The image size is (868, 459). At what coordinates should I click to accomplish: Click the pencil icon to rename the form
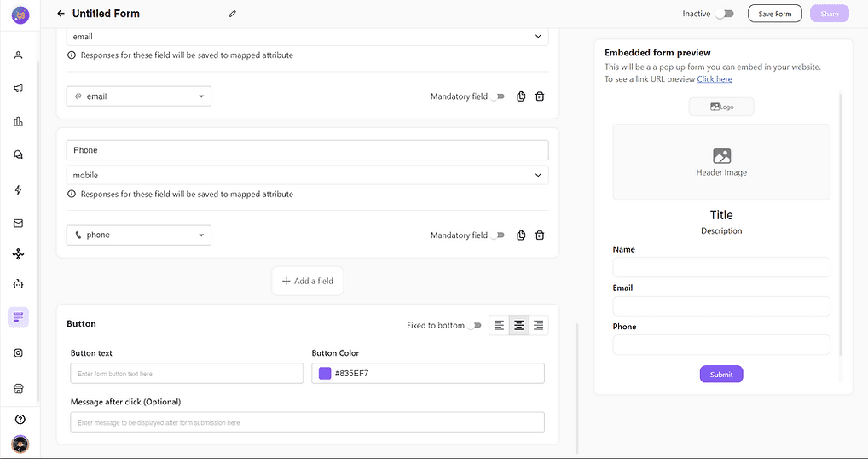tap(233, 14)
